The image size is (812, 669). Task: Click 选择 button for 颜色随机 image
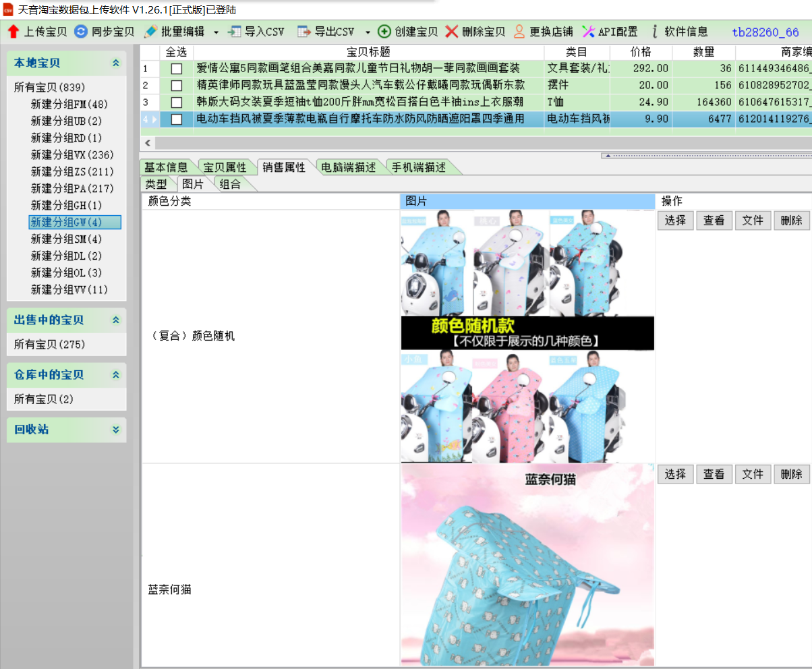point(675,221)
